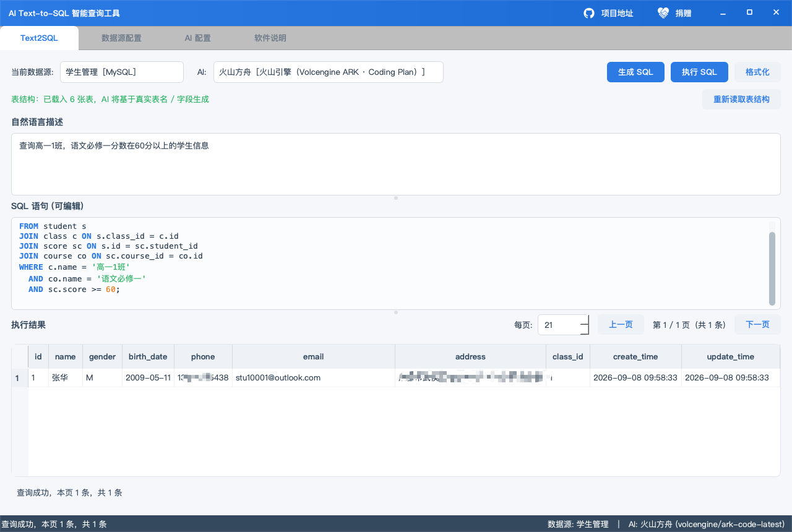
Task: Open the AI model dropdown 火山方舟
Action: pyautogui.click(x=329, y=72)
